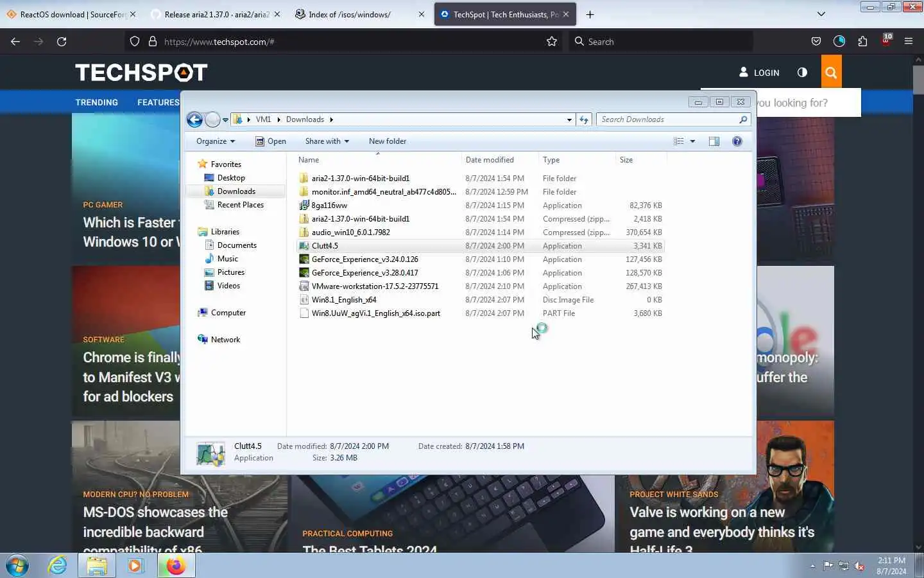Screen dimensions: 924x578
Task: Open the Firefox hamburger menu
Action: pyautogui.click(x=909, y=42)
